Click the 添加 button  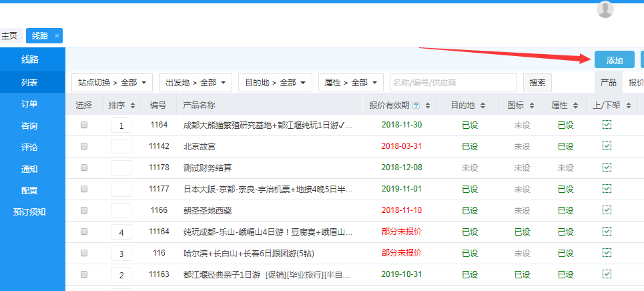[614, 60]
